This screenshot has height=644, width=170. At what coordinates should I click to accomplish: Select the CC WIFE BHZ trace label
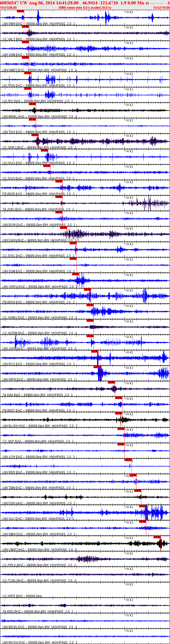(22, 596)
